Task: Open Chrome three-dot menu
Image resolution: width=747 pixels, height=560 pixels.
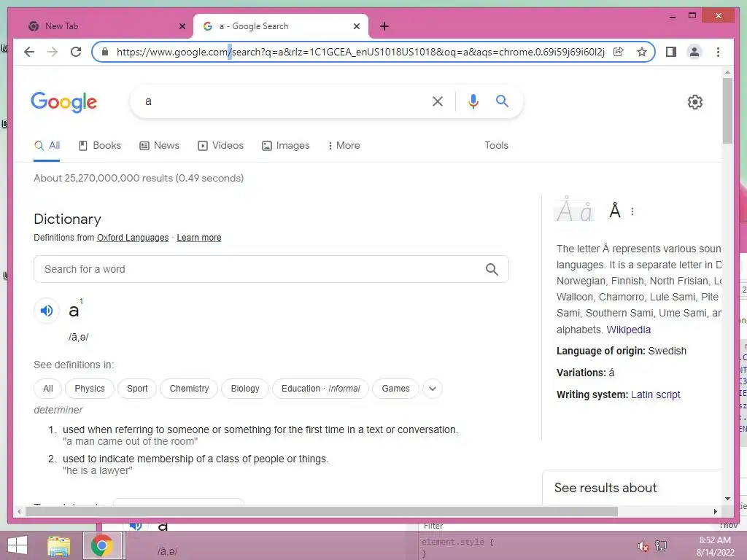Action: [x=718, y=52]
